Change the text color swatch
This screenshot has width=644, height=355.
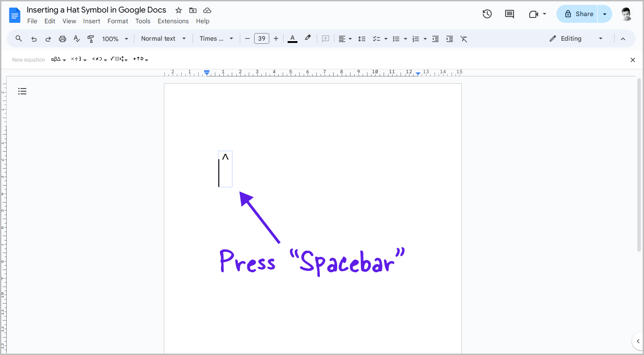293,38
